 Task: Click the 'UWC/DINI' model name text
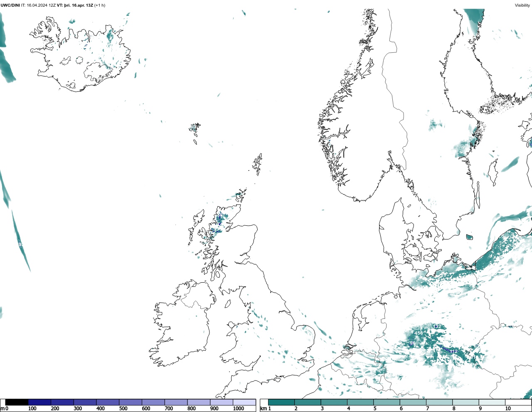(10, 5)
